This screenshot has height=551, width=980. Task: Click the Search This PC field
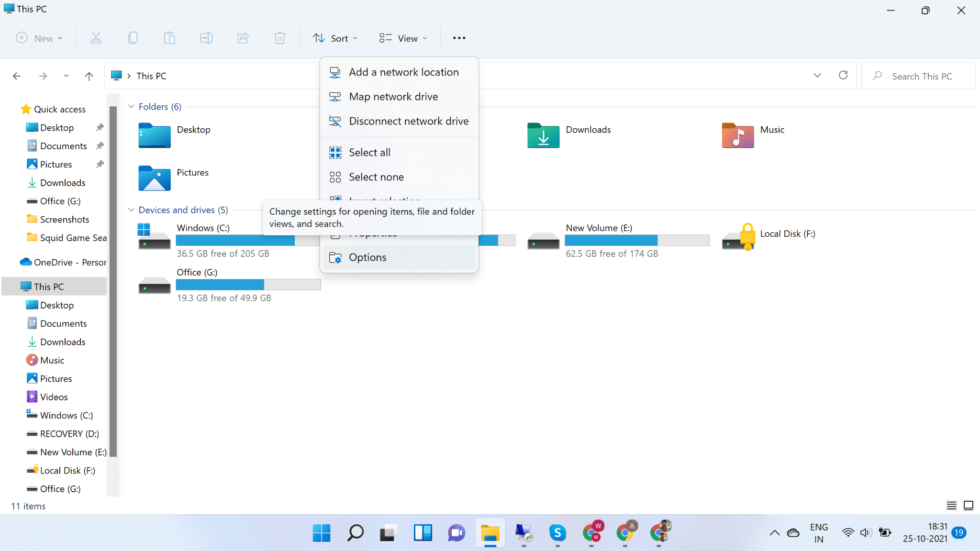[x=922, y=76]
